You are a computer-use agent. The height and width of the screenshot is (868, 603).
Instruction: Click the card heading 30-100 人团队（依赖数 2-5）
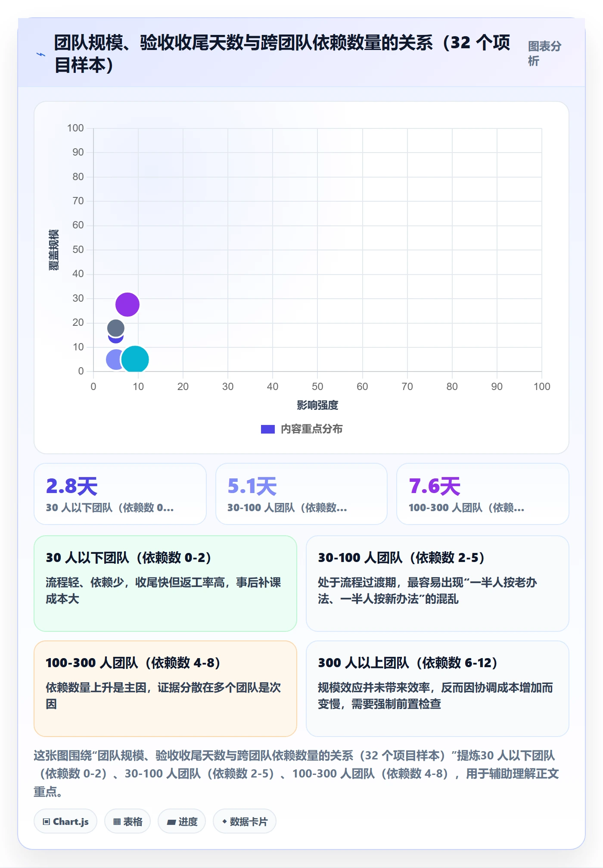point(401,558)
